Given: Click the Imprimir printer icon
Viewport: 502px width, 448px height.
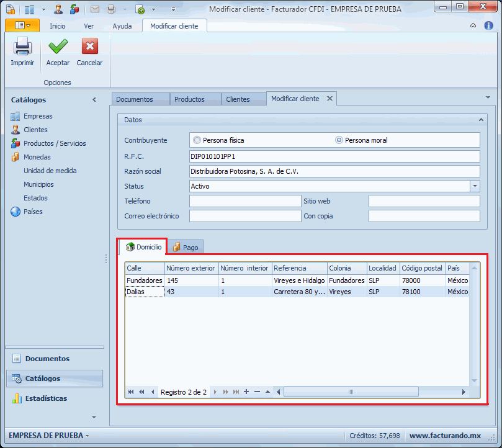Looking at the screenshot, I should 22,48.
